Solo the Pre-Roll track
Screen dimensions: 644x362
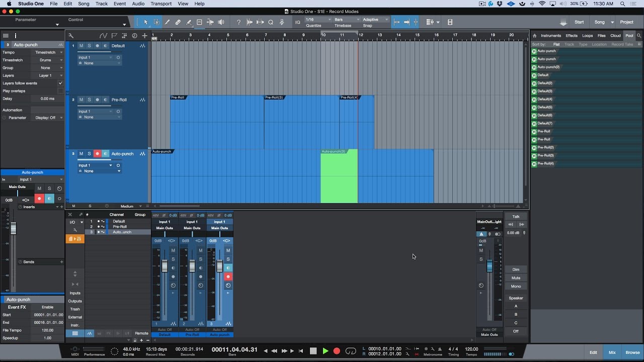pos(89,100)
